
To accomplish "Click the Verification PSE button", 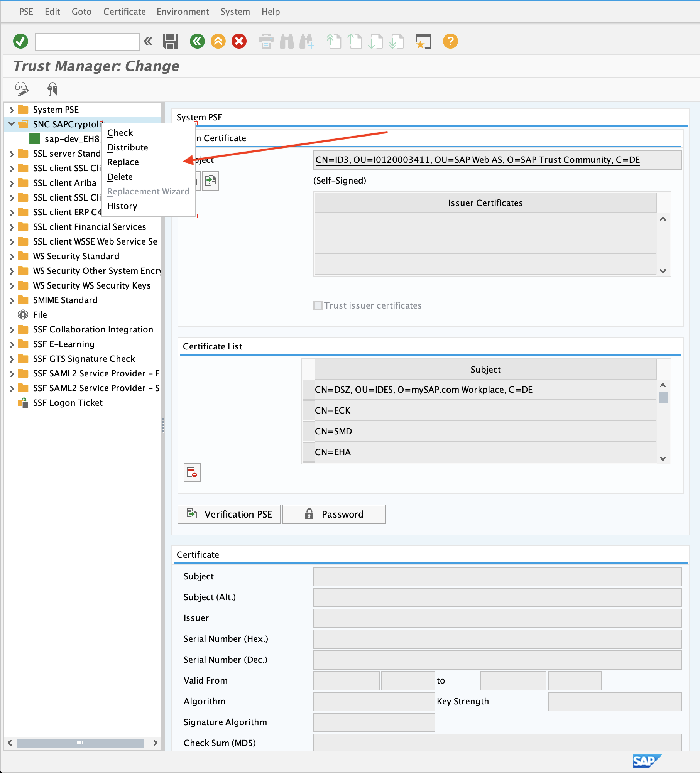I will point(229,514).
